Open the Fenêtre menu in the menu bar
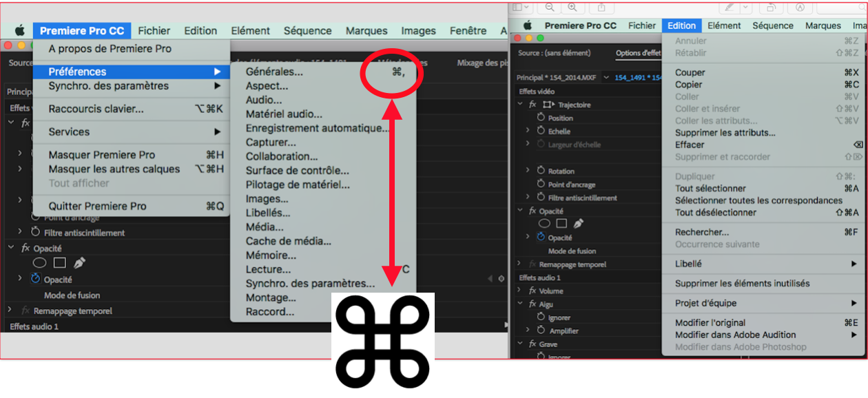This screenshot has width=868, height=398. tap(468, 30)
